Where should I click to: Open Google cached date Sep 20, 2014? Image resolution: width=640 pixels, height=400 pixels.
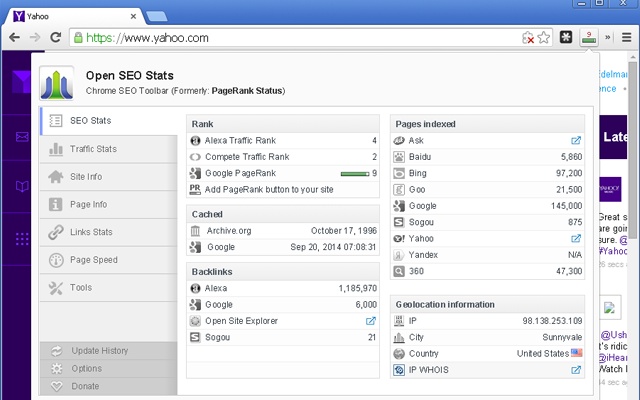pos(333,247)
